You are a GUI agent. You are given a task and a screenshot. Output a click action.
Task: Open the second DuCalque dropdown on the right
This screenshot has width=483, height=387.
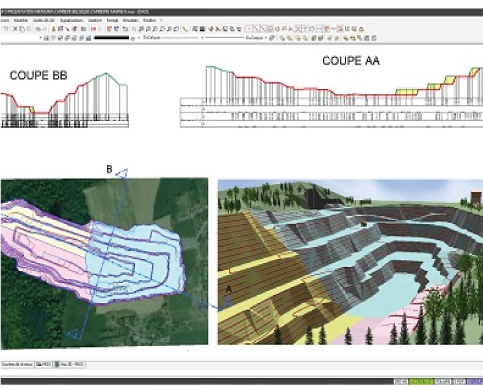[x=237, y=38]
